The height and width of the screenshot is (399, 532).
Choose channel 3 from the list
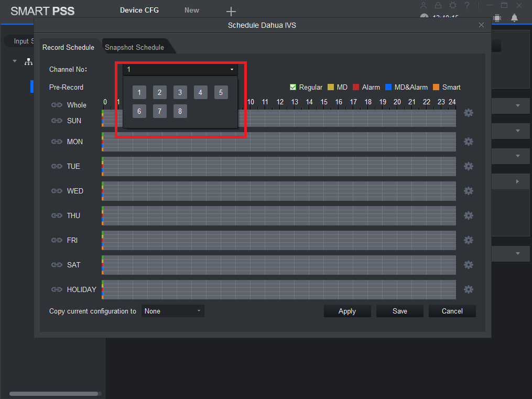click(x=180, y=92)
